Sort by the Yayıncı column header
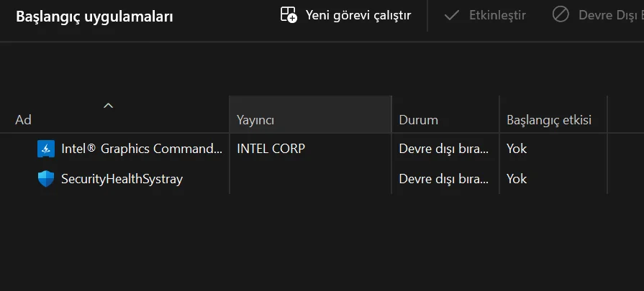The height and width of the screenshot is (291, 644). tap(255, 120)
